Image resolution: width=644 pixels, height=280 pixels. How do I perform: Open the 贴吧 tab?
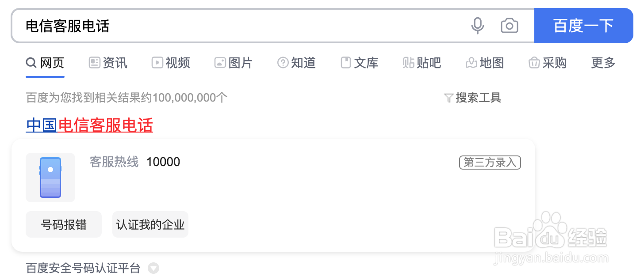point(422,63)
